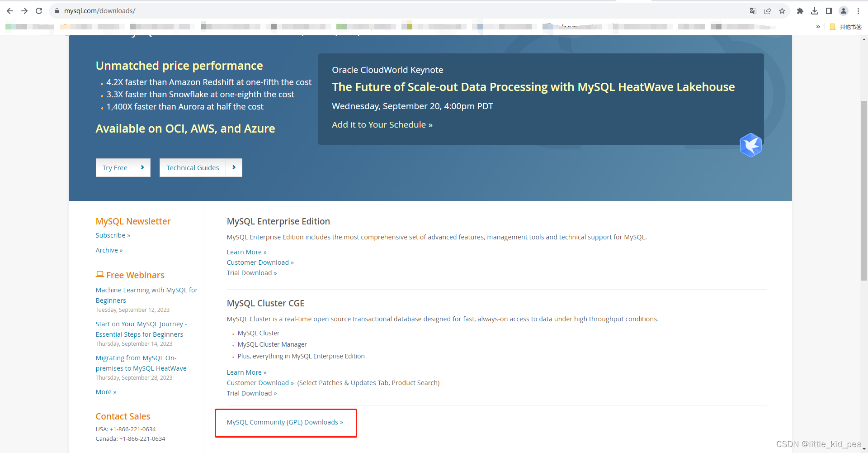Image resolution: width=868 pixels, height=453 pixels.
Task: Click the Oracle CloudWorld Keynote label
Action: [387, 70]
